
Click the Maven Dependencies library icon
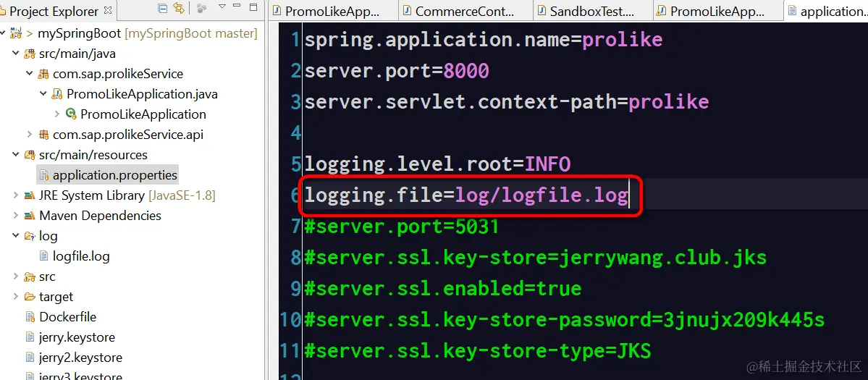coord(30,216)
